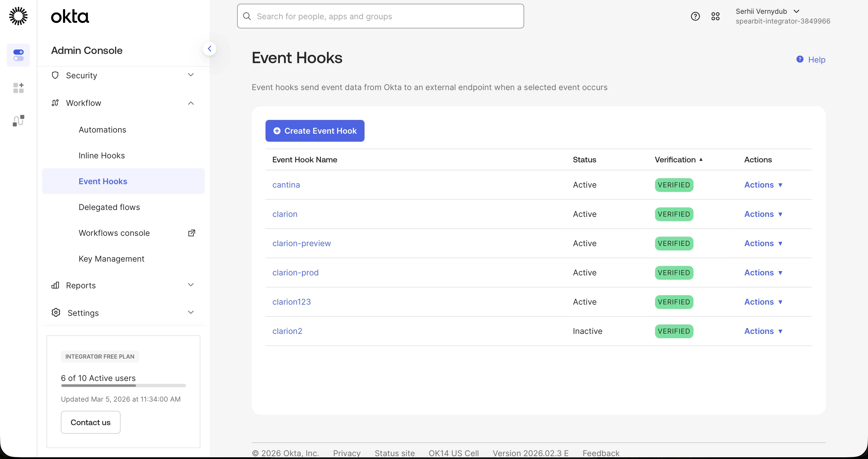Go to Inline Hooks in sidebar
868x459 pixels.
click(102, 155)
